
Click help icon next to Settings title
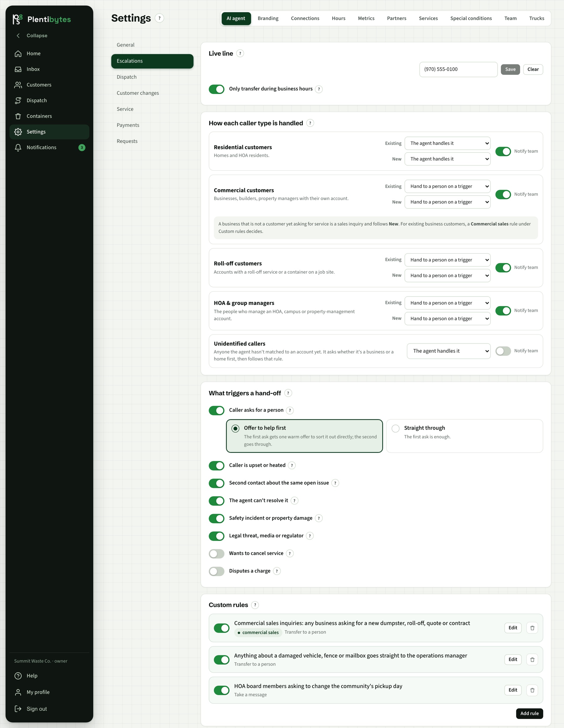(x=159, y=18)
